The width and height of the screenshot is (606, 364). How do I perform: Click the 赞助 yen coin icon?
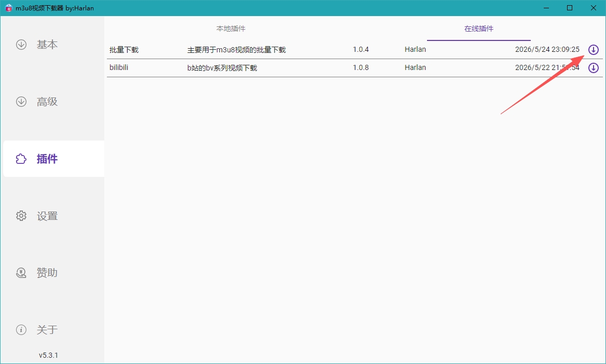click(21, 273)
